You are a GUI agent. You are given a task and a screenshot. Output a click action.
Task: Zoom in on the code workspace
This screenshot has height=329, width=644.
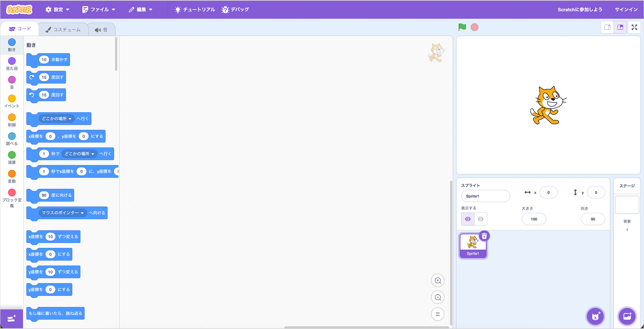pos(438,281)
